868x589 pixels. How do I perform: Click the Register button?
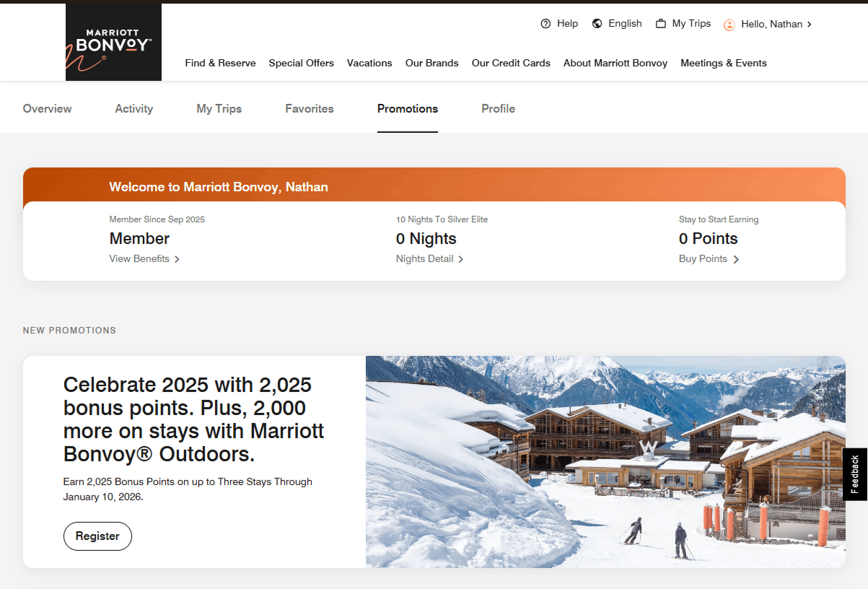coord(97,536)
